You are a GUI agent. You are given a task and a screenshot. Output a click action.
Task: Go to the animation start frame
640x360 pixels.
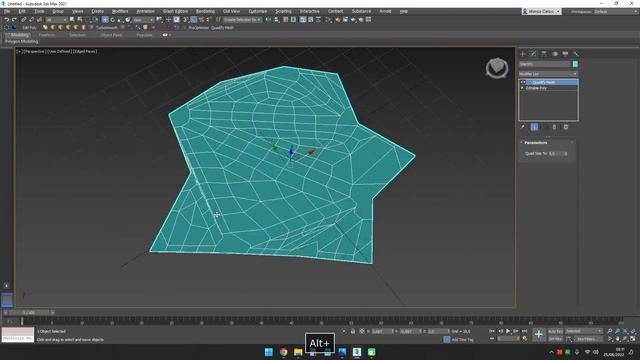point(492,331)
